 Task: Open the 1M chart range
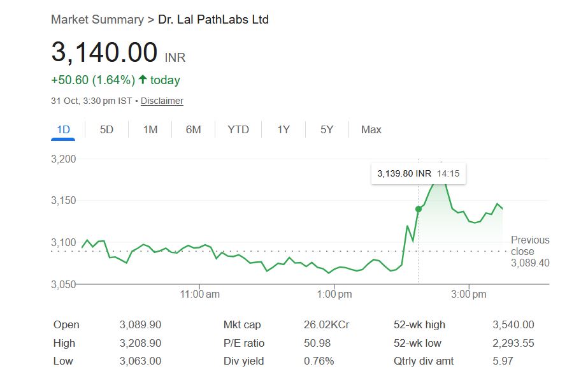coord(150,129)
